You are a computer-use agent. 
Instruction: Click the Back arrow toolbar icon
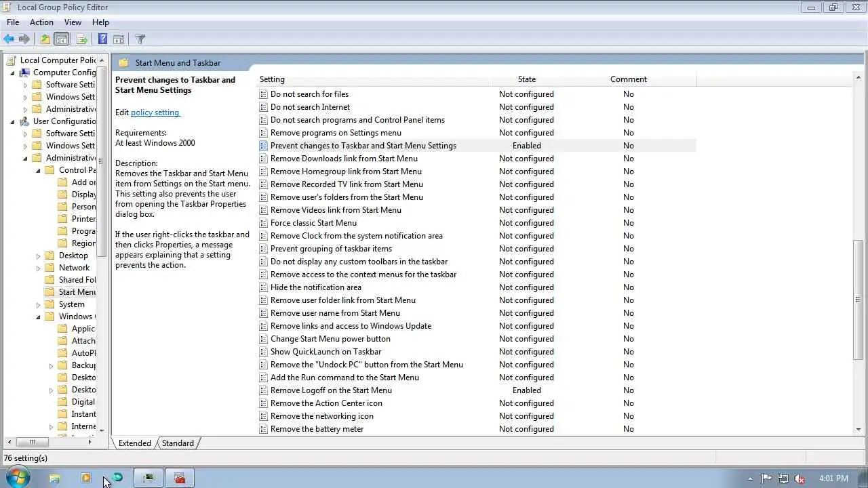pyautogui.click(x=9, y=39)
